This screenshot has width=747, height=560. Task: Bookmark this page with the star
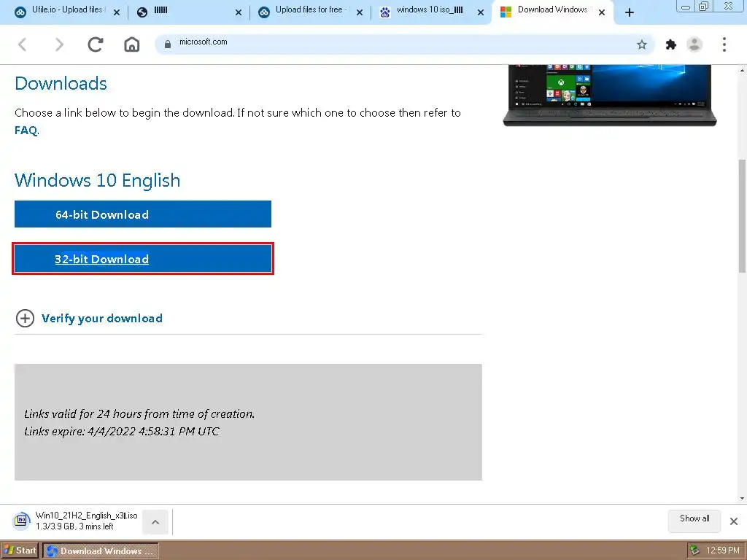[642, 44]
